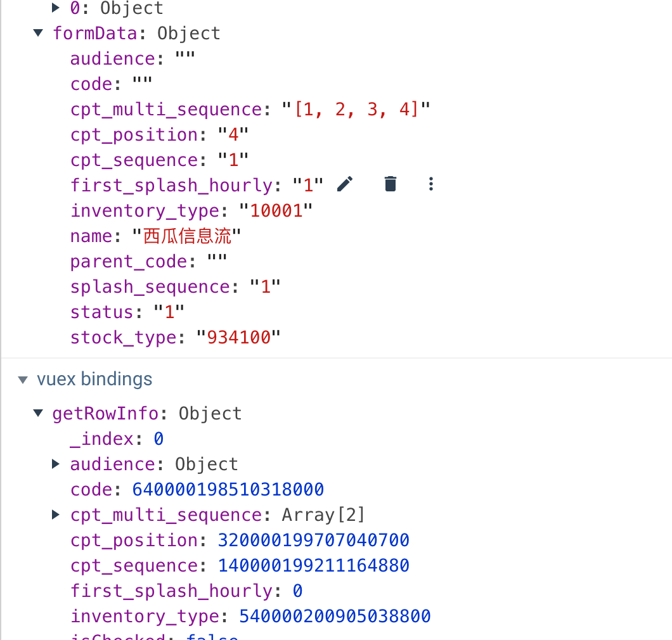Click the _index value 0
This screenshot has width=672, height=640.
pyautogui.click(x=158, y=439)
